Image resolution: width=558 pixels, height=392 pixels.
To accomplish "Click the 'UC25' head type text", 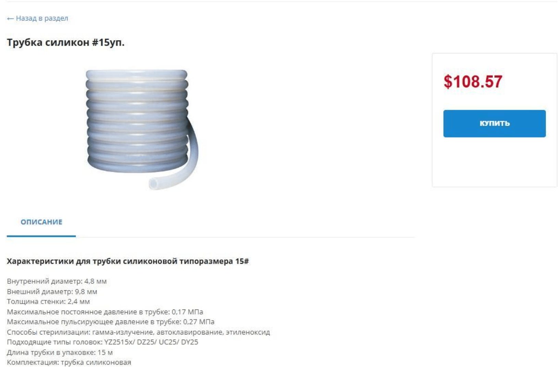I will click(169, 342).
